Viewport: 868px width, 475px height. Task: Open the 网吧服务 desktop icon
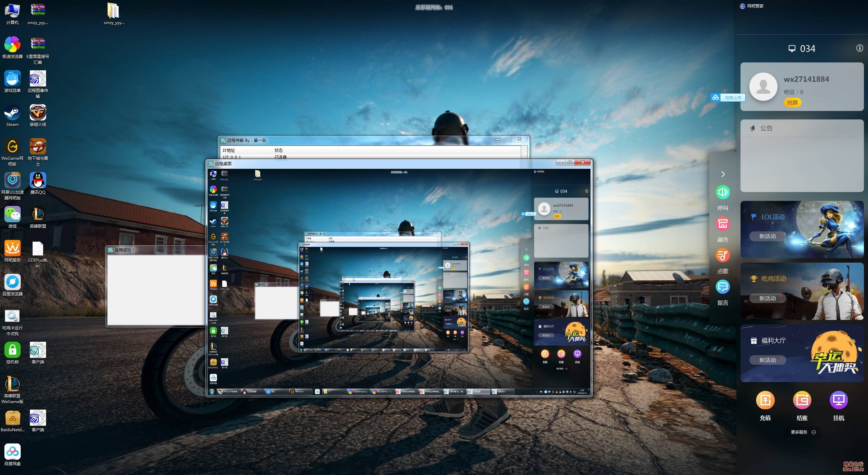12,251
